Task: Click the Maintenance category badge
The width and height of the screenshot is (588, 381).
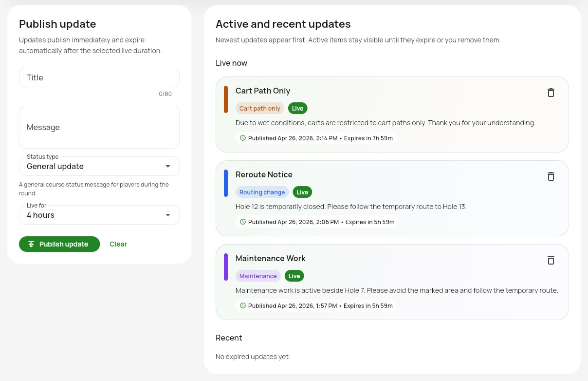Action: pos(258,276)
